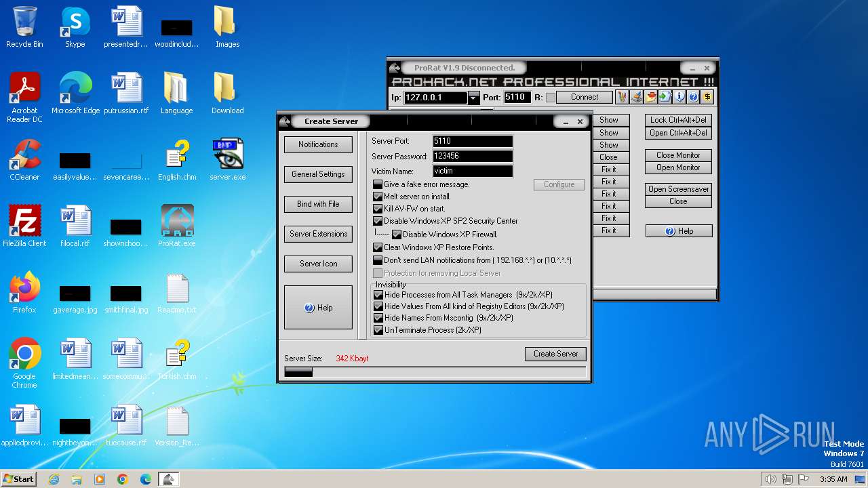
Task: Click the Server Password input field
Action: (x=473, y=156)
